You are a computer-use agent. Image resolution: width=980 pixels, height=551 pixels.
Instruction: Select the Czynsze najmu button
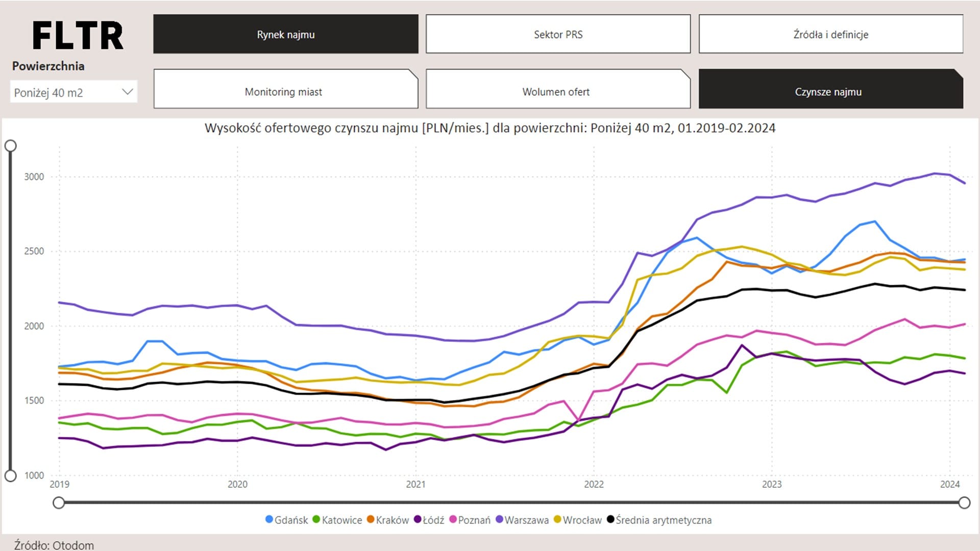pyautogui.click(x=828, y=91)
